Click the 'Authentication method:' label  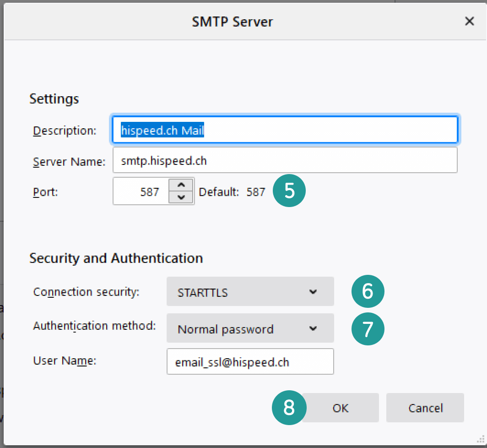[x=94, y=326]
